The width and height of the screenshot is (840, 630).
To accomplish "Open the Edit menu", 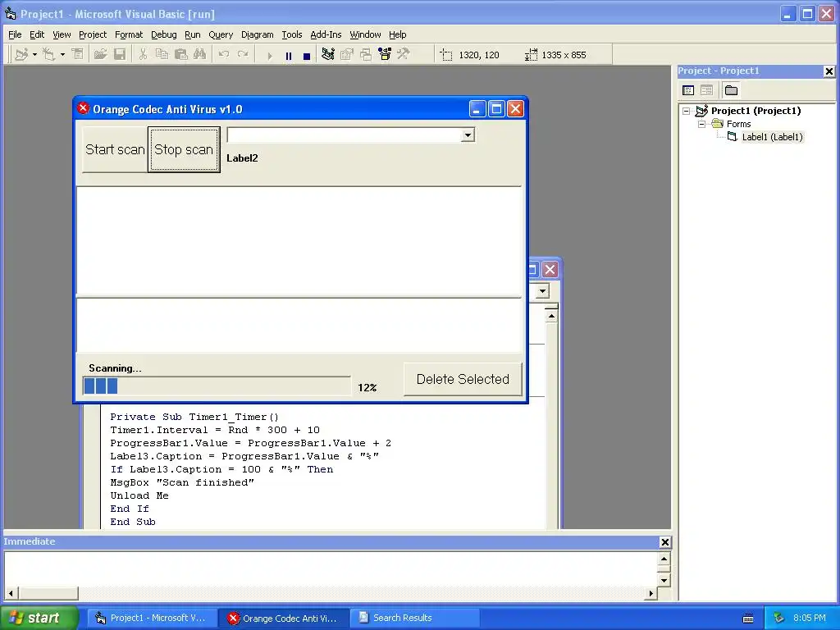I will (37, 34).
